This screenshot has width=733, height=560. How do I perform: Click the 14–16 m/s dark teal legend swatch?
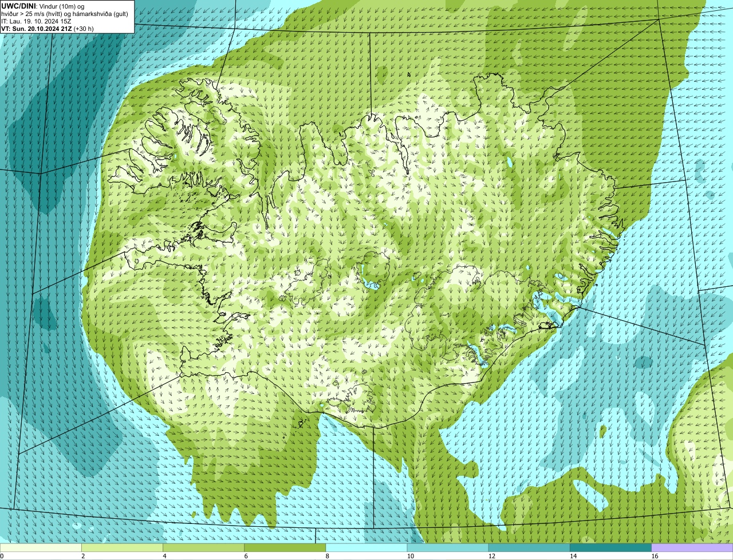click(611, 548)
